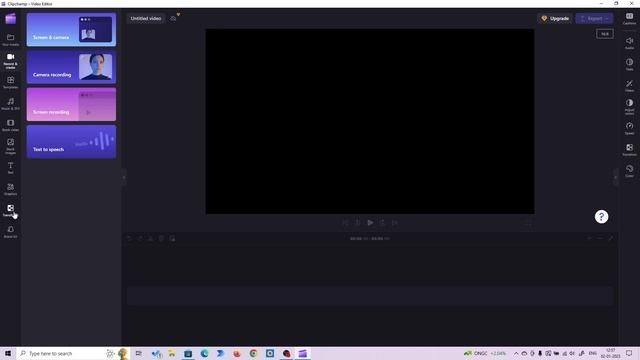
Task: Open the Captions panel
Action: pyautogui.click(x=629, y=18)
